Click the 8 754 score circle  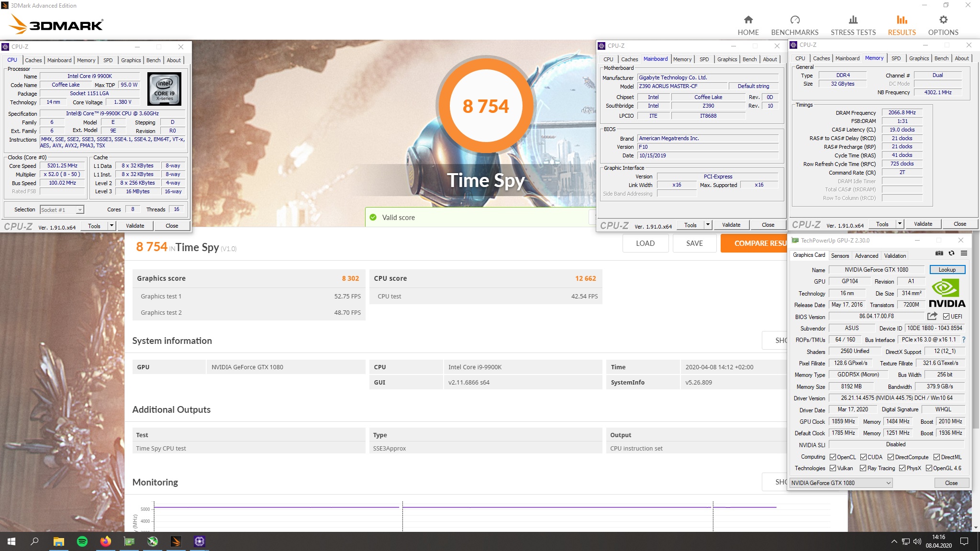pos(485,106)
